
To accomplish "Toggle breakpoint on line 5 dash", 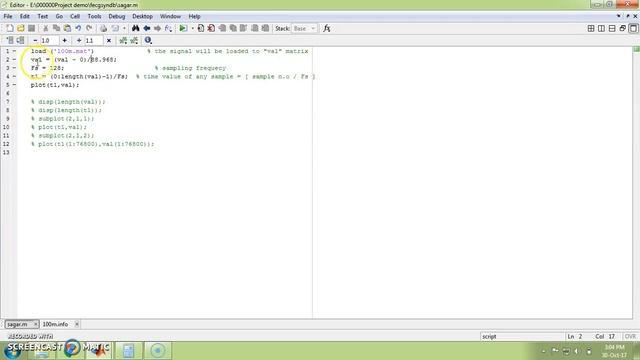I will [14, 85].
